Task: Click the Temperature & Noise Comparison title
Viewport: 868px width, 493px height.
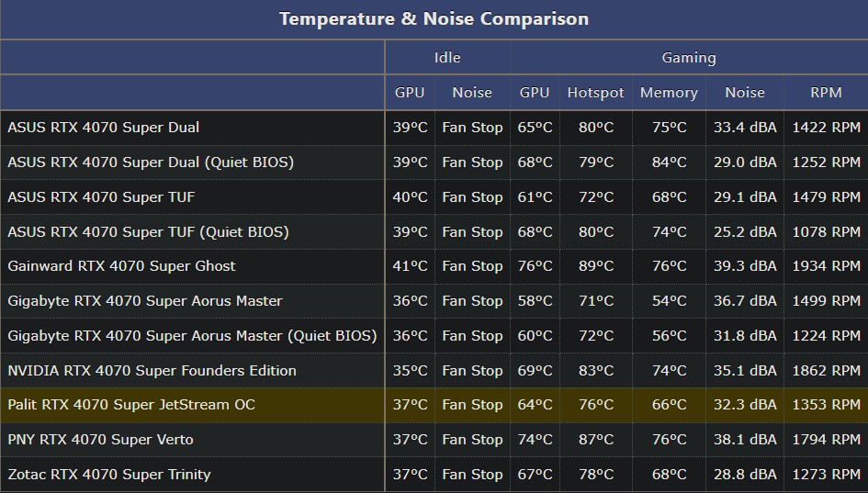Action: click(434, 19)
